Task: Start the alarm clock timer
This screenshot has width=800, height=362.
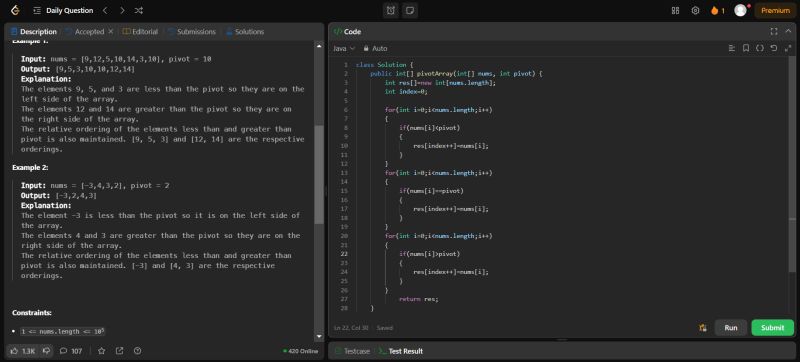Action: (391, 10)
